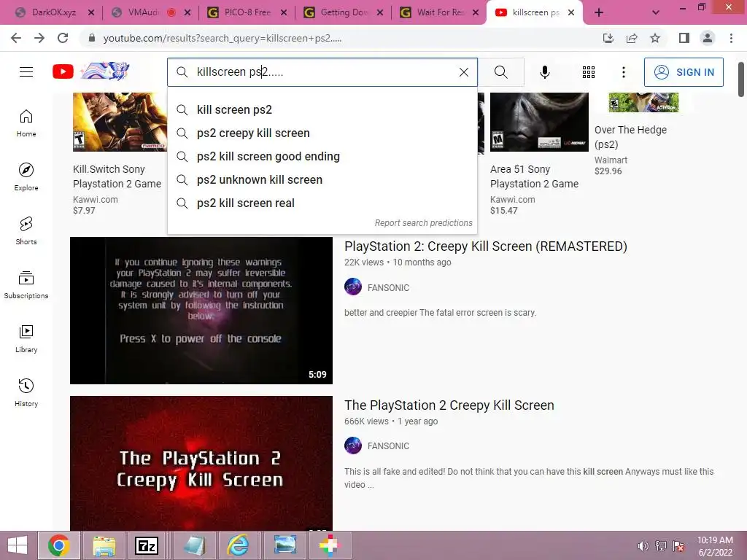
Task: Click the YouTube logo
Action: pyautogui.click(x=63, y=72)
